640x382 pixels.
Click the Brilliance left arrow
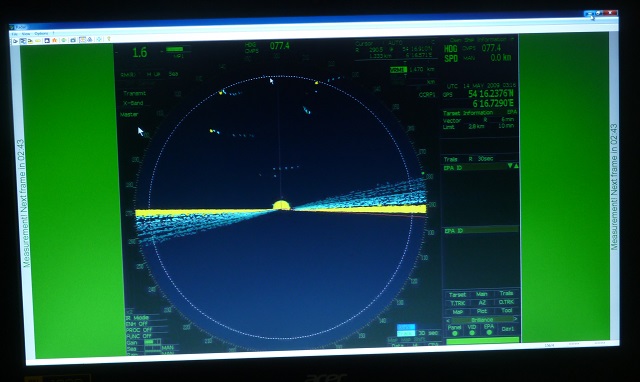pyautogui.click(x=448, y=321)
